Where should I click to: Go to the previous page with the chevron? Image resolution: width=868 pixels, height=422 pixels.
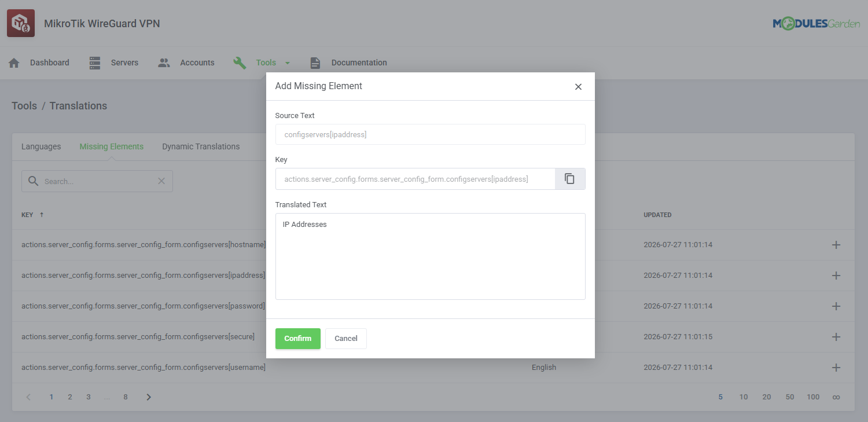tap(28, 397)
